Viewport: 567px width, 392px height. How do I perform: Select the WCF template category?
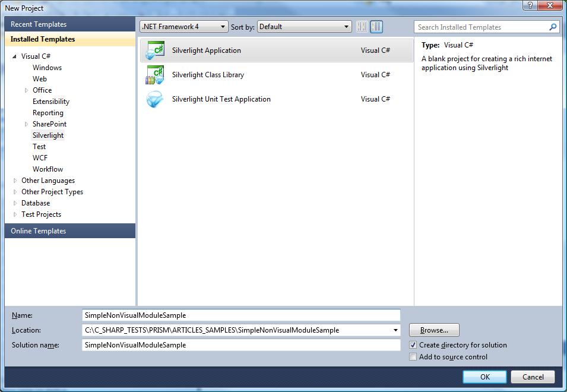[x=40, y=157]
